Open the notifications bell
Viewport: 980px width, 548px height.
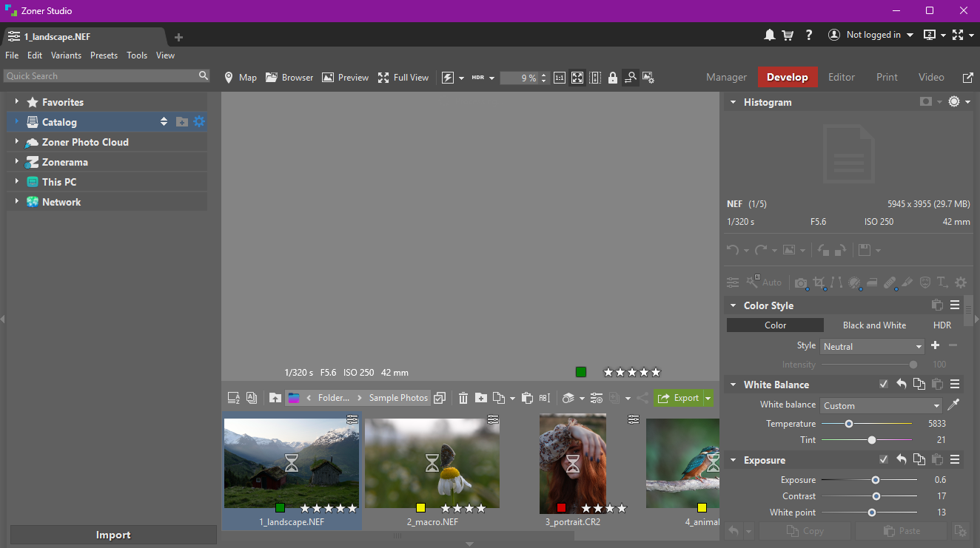click(x=770, y=35)
